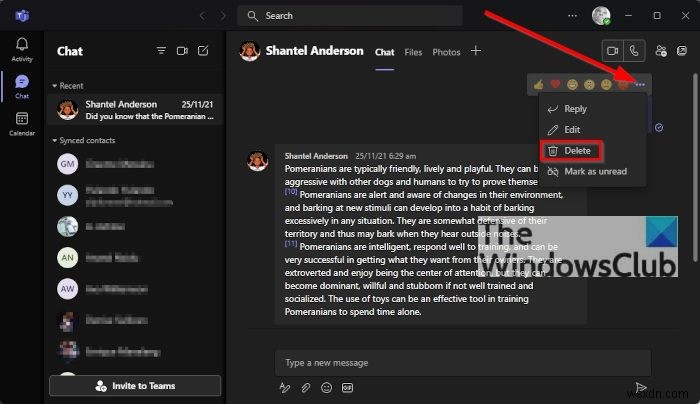
Task: Click the 25/11/21 6:29 am timestamp
Action: (x=386, y=156)
